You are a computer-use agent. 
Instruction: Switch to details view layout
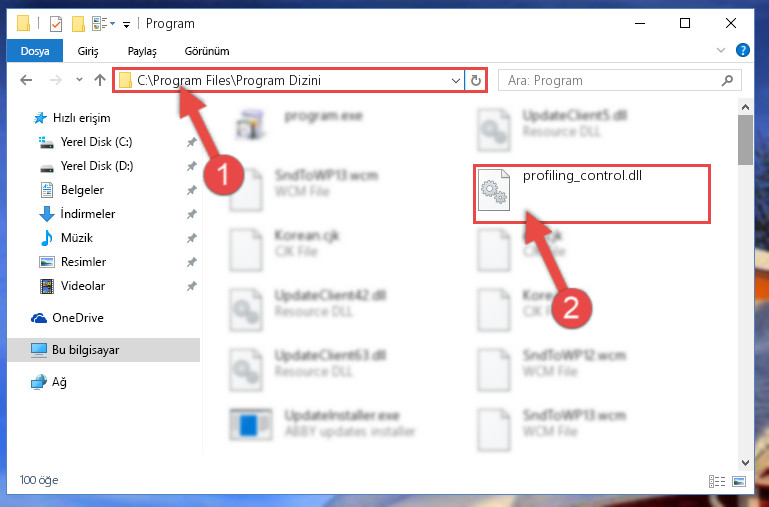(717, 481)
